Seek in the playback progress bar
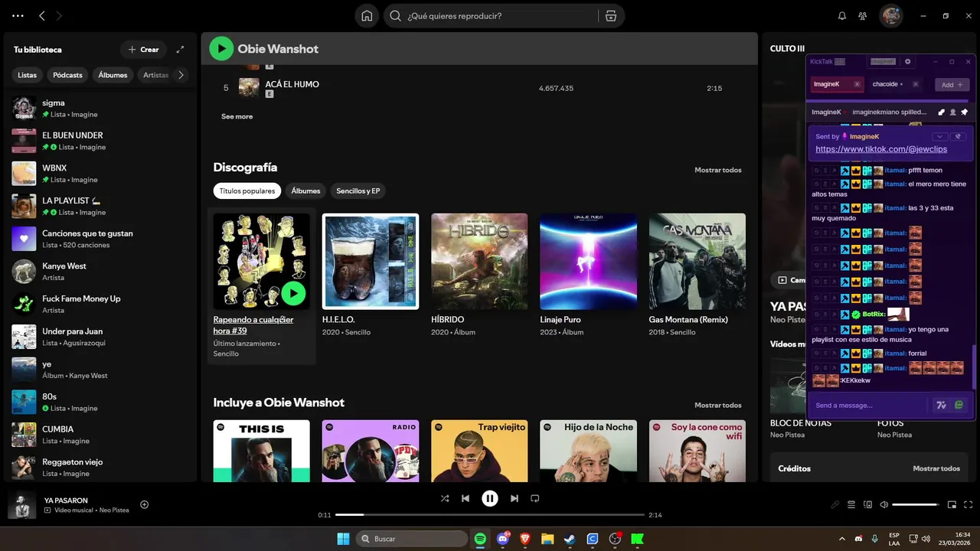This screenshot has height=551, width=980. pyautogui.click(x=489, y=515)
